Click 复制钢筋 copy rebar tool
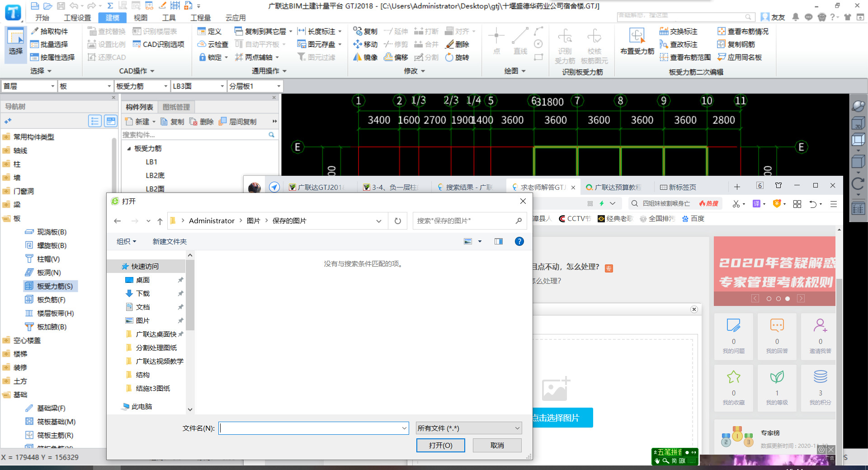Screen dimensions: 868x470 pos(736,44)
